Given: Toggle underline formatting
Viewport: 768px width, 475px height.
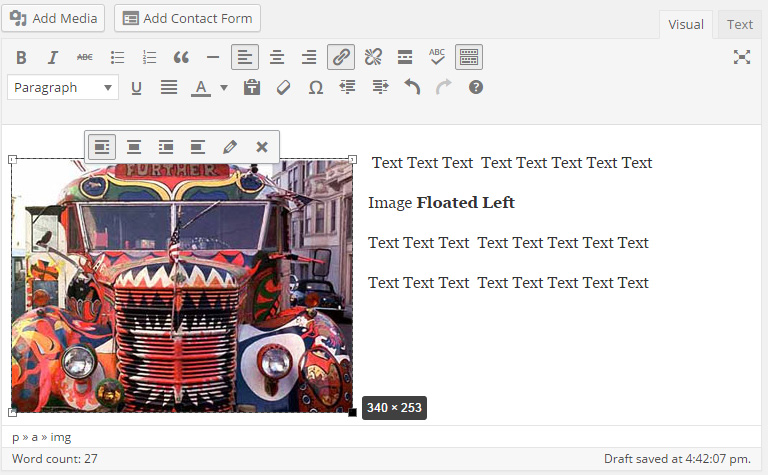Looking at the screenshot, I should pos(137,88).
